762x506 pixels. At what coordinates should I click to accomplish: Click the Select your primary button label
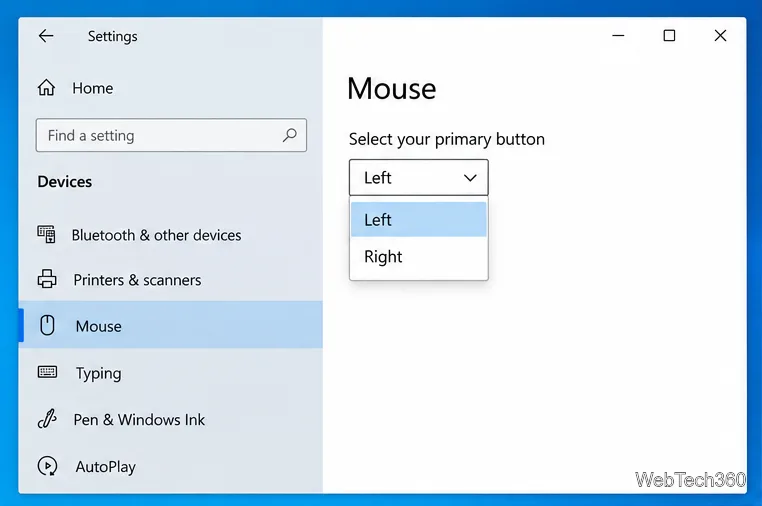coord(447,139)
